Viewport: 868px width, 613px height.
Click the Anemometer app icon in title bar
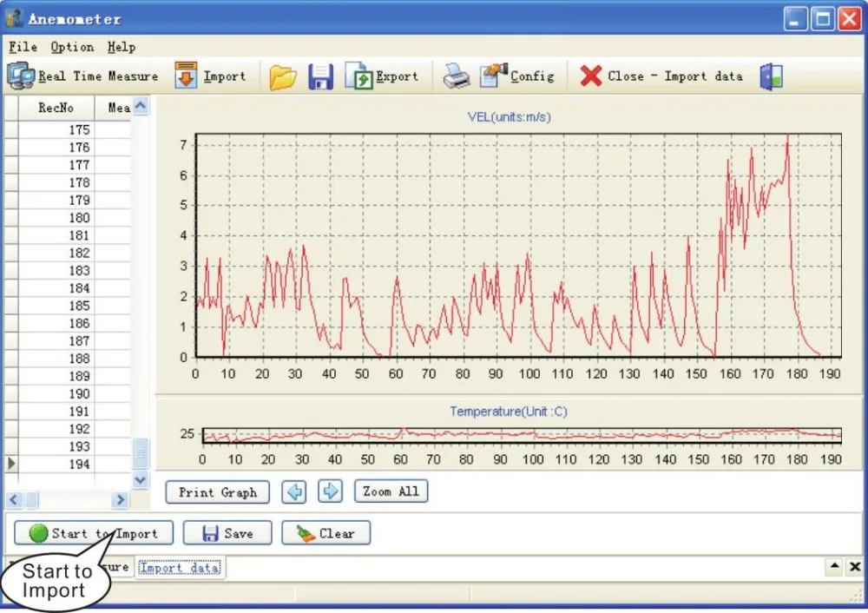point(14,18)
